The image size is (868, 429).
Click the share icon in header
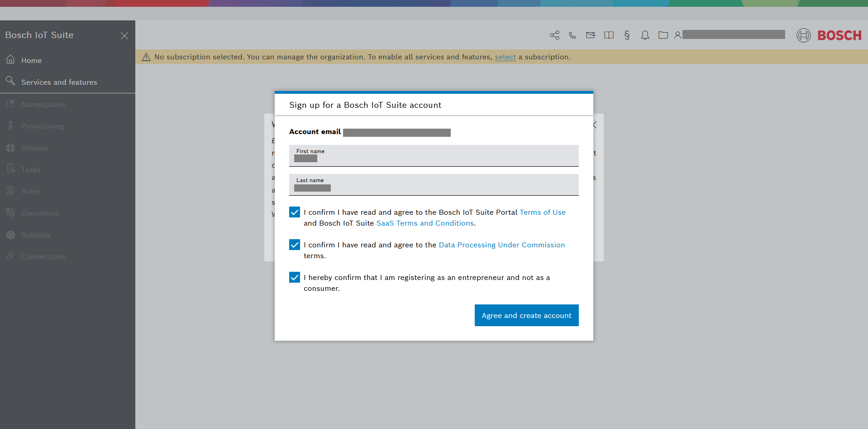click(554, 35)
